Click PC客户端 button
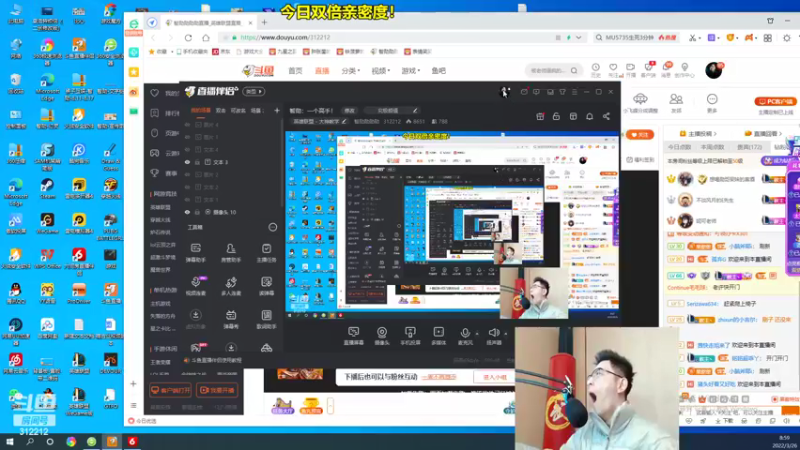This screenshot has width=800, height=450. pyautogui.click(x=775, y=102)
